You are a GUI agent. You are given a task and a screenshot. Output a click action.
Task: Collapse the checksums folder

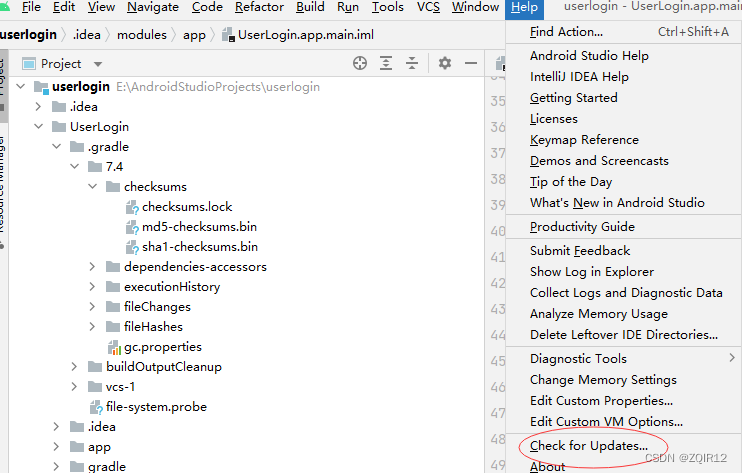(x=93, y=186)
